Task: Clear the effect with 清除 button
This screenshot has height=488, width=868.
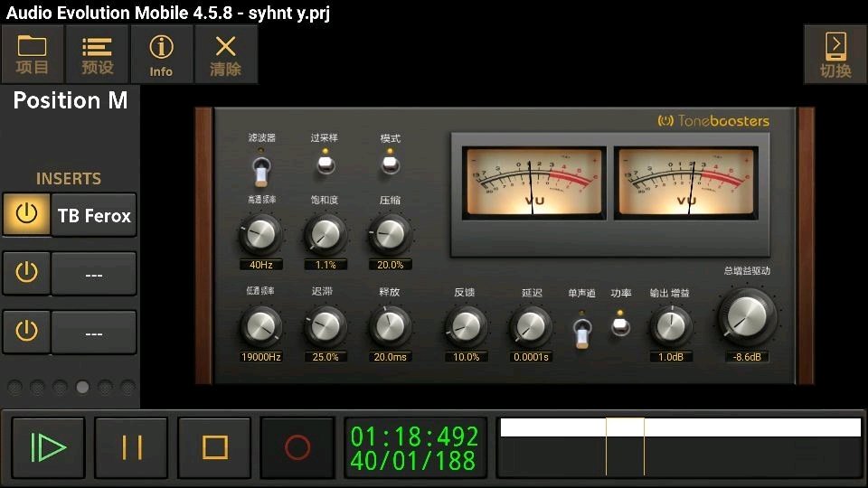Action: coord(226,54)
